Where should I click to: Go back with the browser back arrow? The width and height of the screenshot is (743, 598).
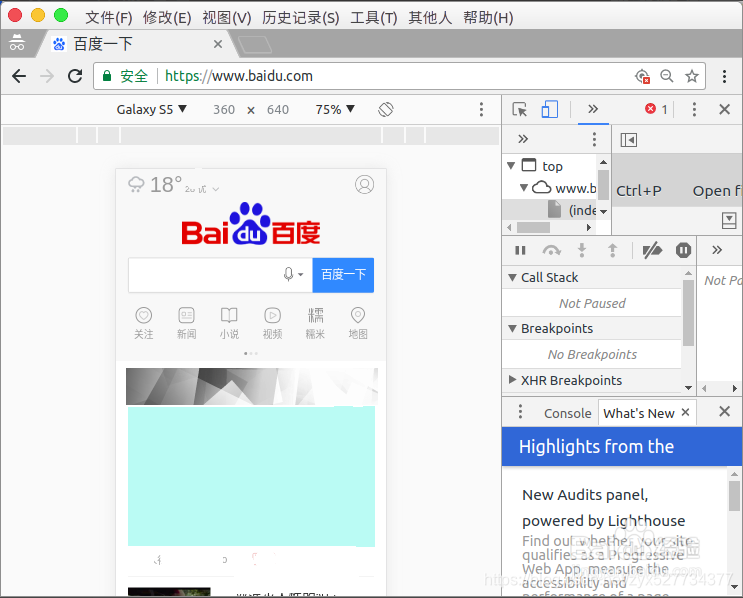click(x=19, y=76)
